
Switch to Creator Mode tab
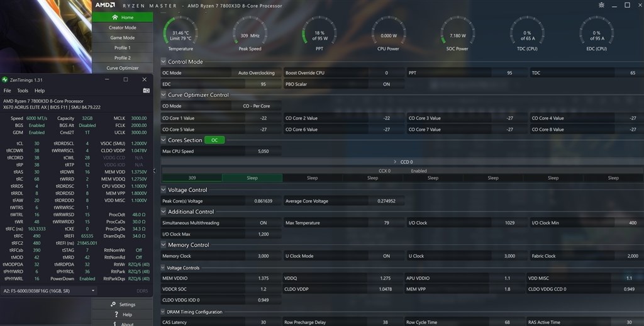tap(123, 28)
